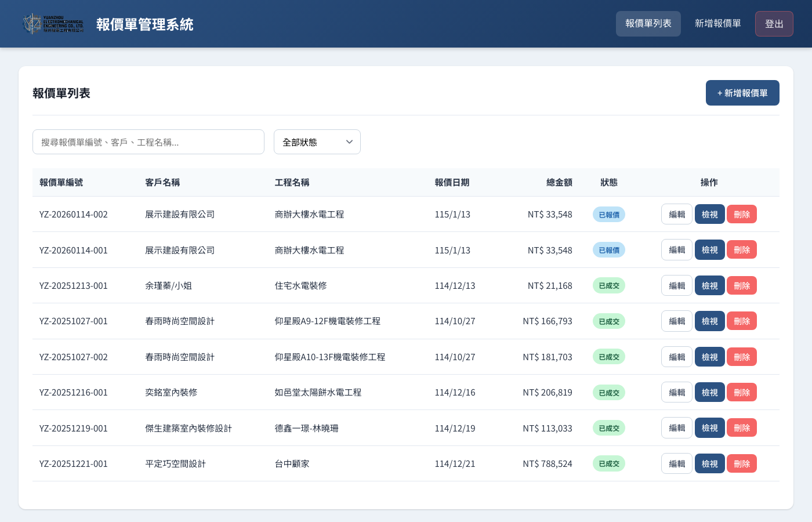Delete quotation YZ-20251216-001 for 奕銘室內裝修

tap(741, 392)
